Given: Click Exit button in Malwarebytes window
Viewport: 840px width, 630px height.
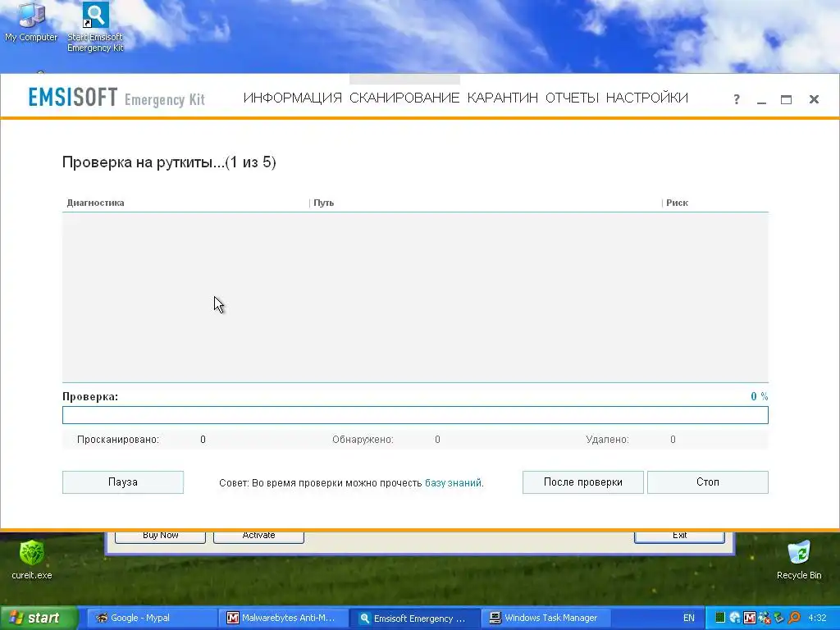Looking at the screenshot, I should pos(679,536).
